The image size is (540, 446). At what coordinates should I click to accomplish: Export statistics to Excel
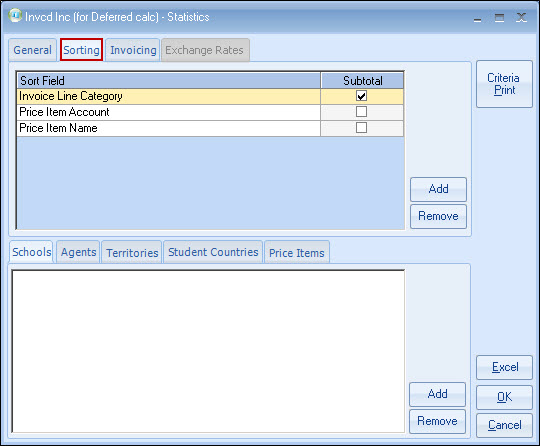pyautogui.click(x=505, y=367)
